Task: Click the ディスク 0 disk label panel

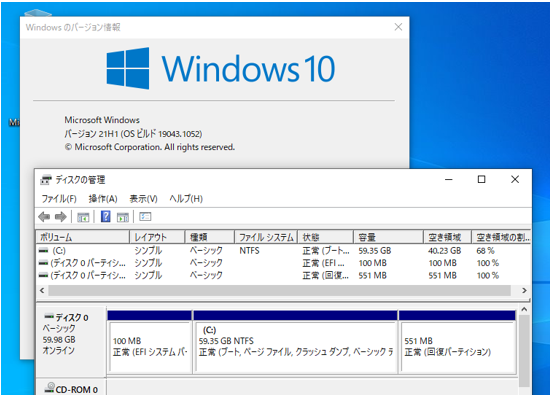Action: 71,342
